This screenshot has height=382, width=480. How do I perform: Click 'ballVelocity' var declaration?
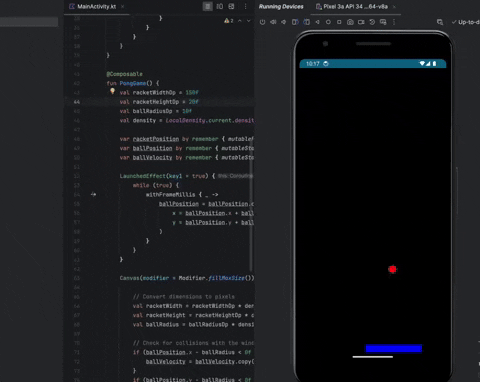pos(152,157)
